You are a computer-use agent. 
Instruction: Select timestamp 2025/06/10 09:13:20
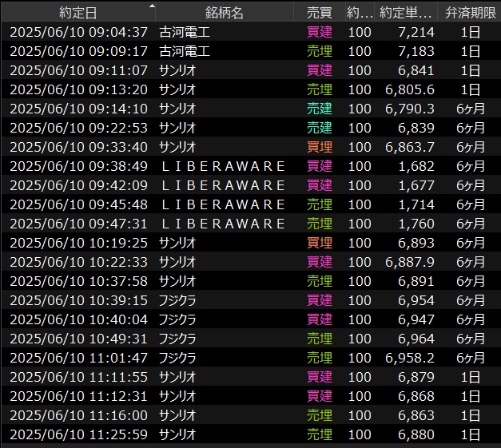78,89
